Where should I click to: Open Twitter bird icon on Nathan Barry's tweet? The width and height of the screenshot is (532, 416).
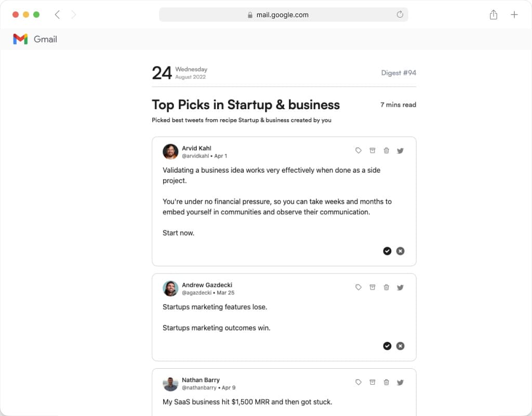(400, 382)
